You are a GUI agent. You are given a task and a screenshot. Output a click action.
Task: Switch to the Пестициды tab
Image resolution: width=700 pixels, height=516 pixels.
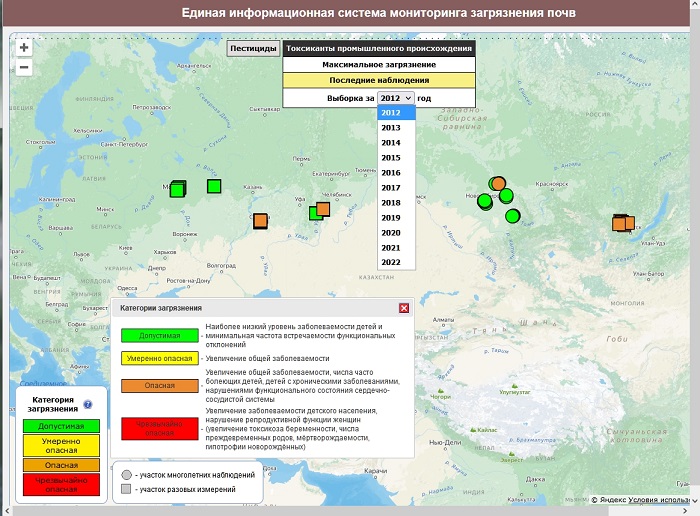253,49
